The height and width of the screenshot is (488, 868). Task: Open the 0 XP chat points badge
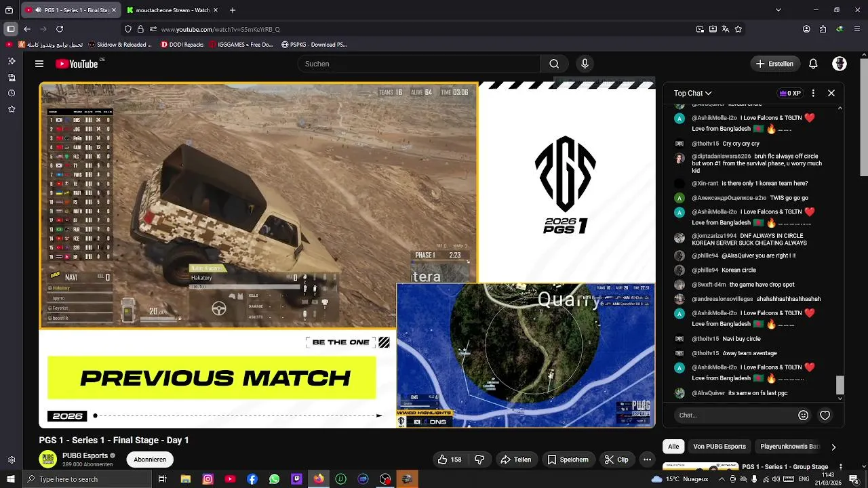click(790, 94)
